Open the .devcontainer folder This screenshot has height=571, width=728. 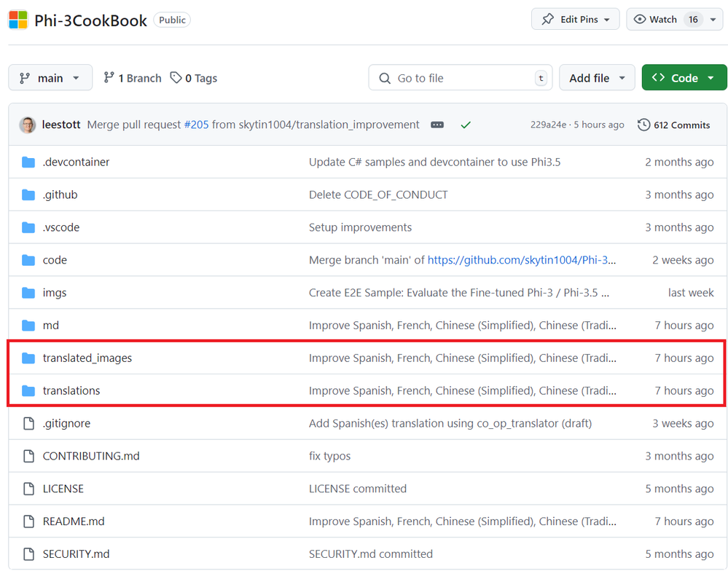[x=76, y=162]
